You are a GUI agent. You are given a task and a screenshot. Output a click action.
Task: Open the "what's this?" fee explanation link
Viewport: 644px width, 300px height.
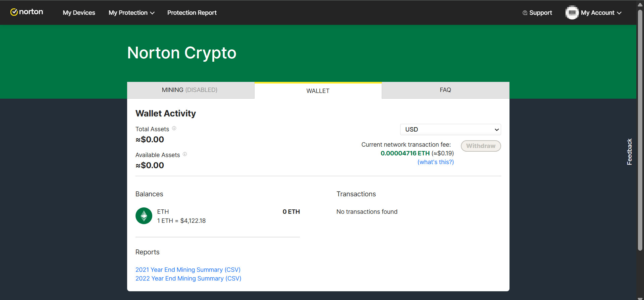435,162
